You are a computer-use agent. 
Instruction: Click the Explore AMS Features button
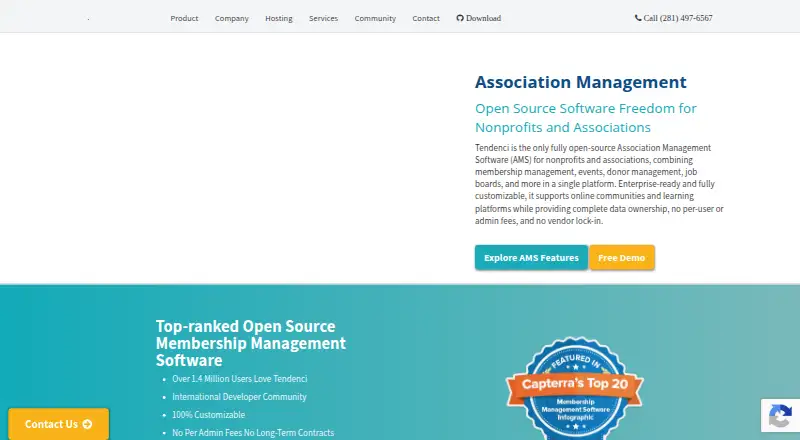[x=531, y=258]
